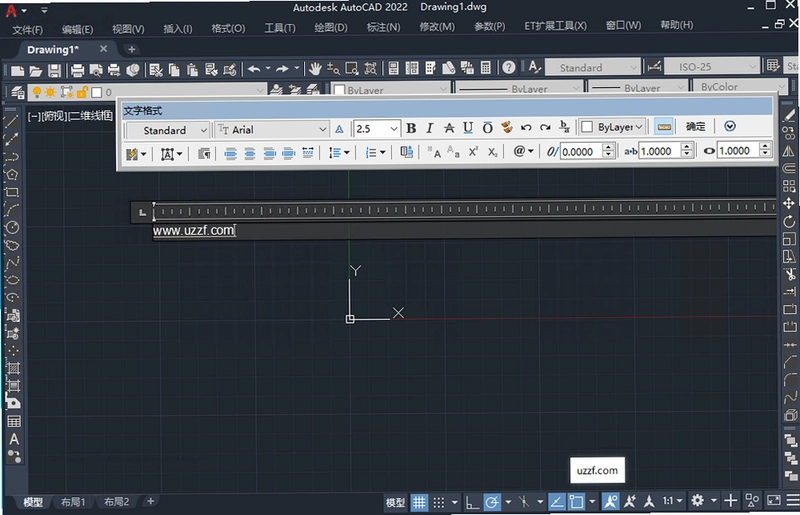The width and height of the screenshot is (800, 515).
Task: Click the ruler bar above text
Action: tap(464, 210)
